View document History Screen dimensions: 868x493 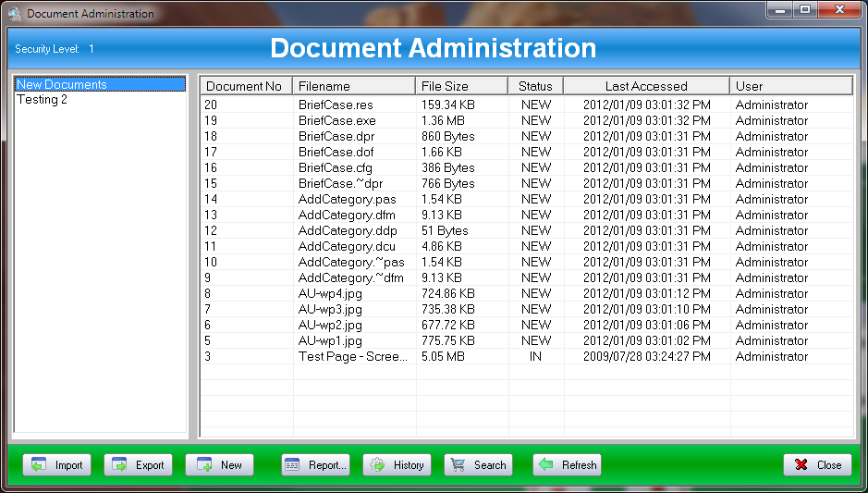pos(397,465)
